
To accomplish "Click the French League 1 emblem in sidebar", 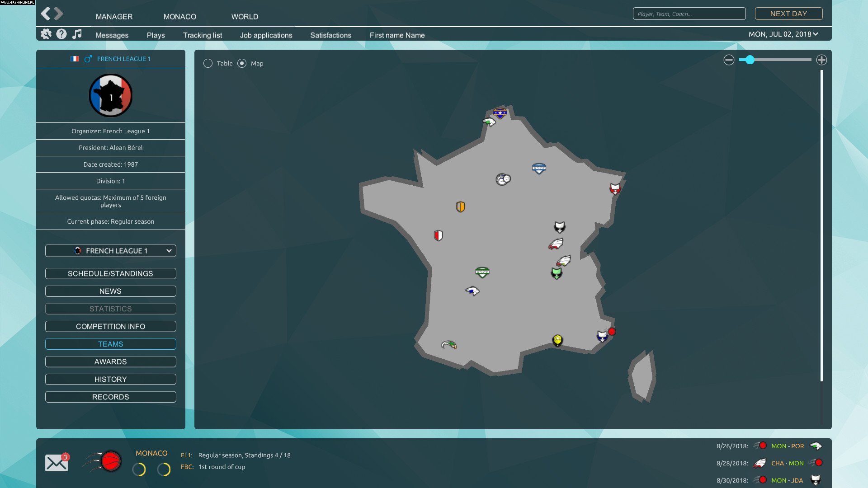I will click(110, 95).
